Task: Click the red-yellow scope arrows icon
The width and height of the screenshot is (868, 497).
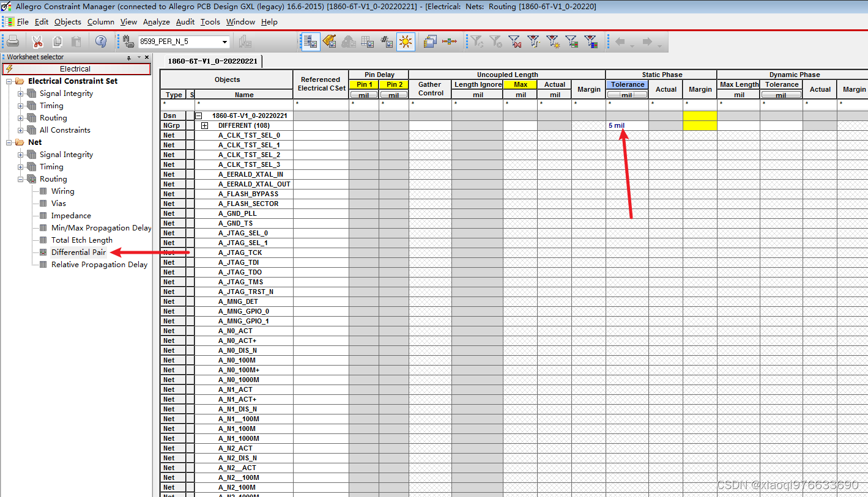Action: pyautogui.click(x=450, y=42)
